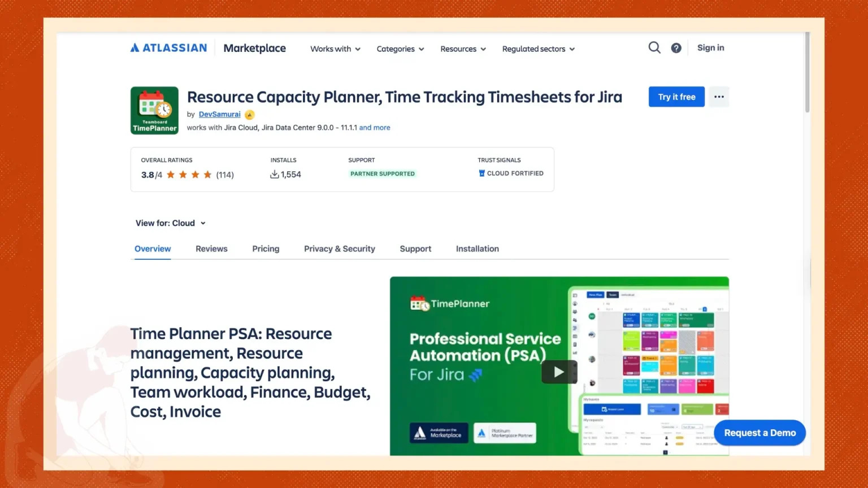Open the Regulated sectors dropdown
868x488 pixels.
click(x=539, y=49)
